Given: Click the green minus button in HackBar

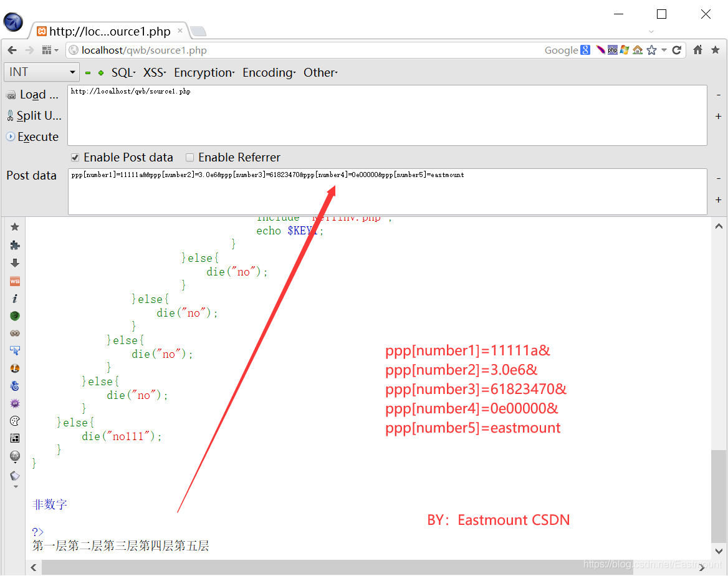Looking at the screenshot, I should 88,73.
